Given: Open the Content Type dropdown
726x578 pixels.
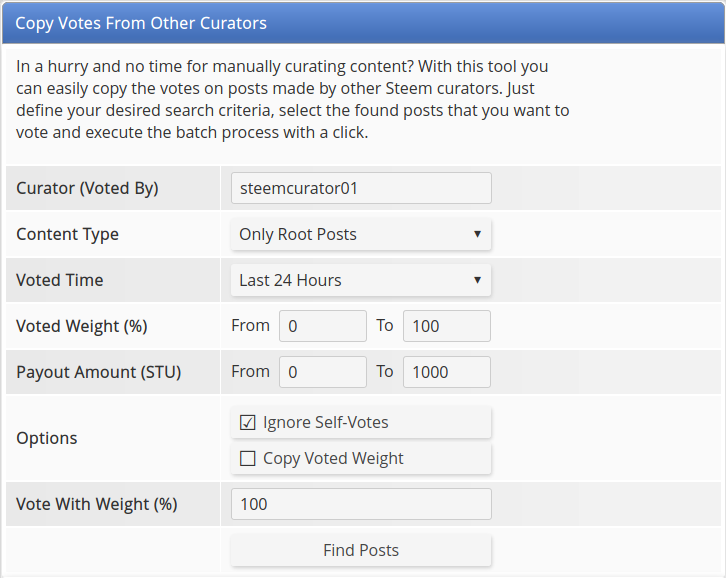Looking at the screenshot, I should tap(361, 234).
